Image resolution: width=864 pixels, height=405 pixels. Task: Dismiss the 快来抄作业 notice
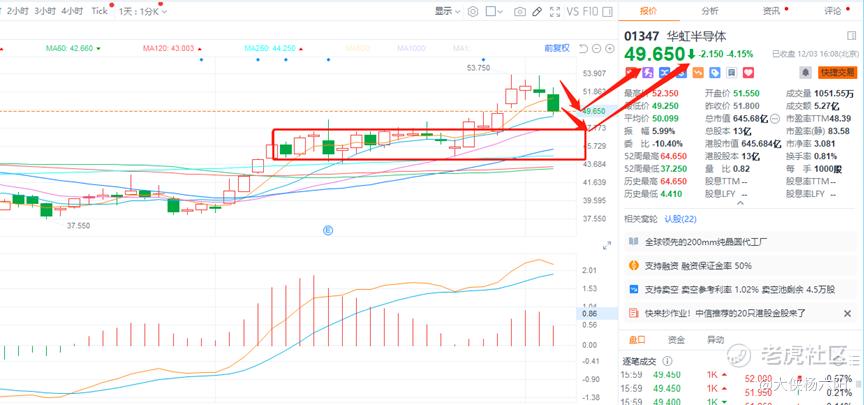pyautogui.click(x=847, y=313)
